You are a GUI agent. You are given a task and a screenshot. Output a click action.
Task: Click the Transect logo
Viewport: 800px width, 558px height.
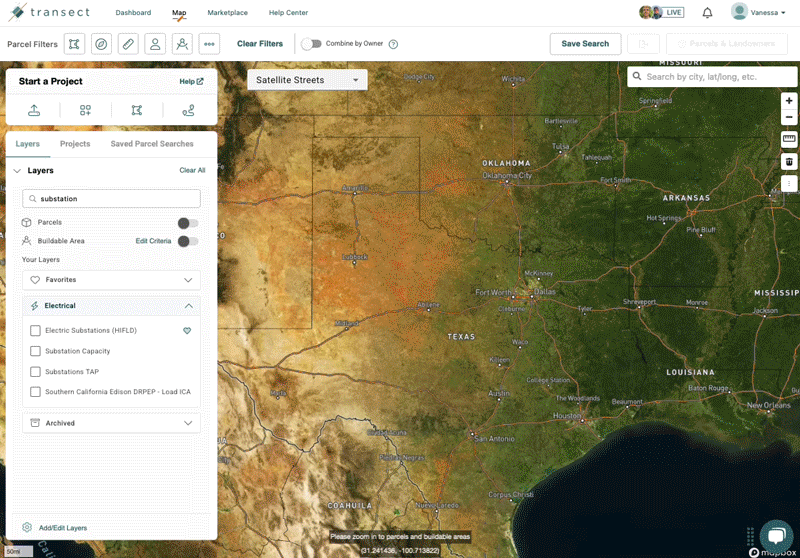point(49,12)
